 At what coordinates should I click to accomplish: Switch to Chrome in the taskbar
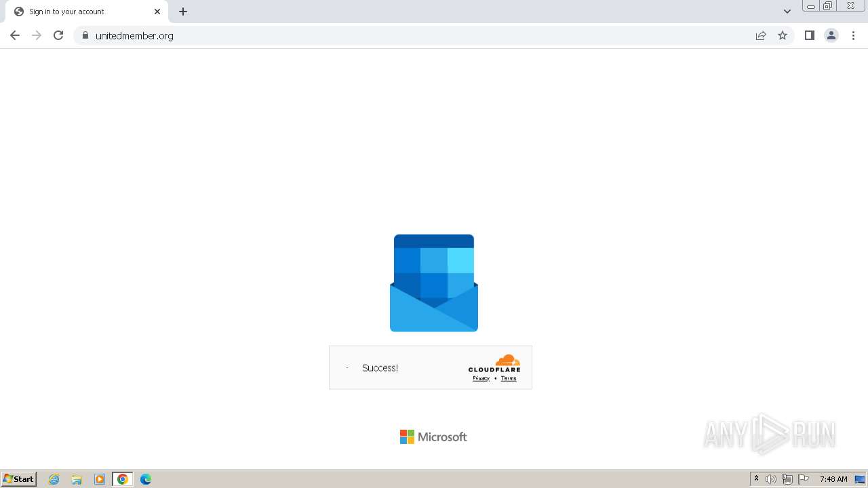(123, 479)
